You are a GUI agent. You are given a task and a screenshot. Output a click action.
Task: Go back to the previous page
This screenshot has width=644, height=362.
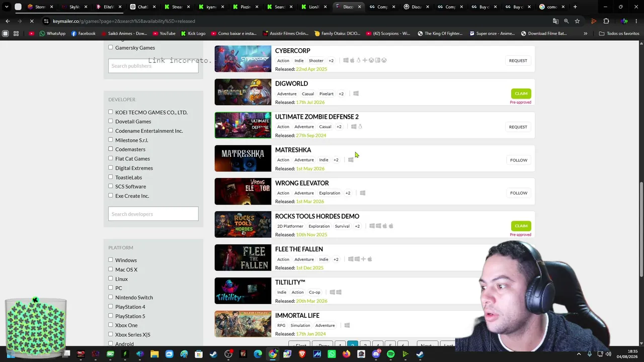coord(8,21)
